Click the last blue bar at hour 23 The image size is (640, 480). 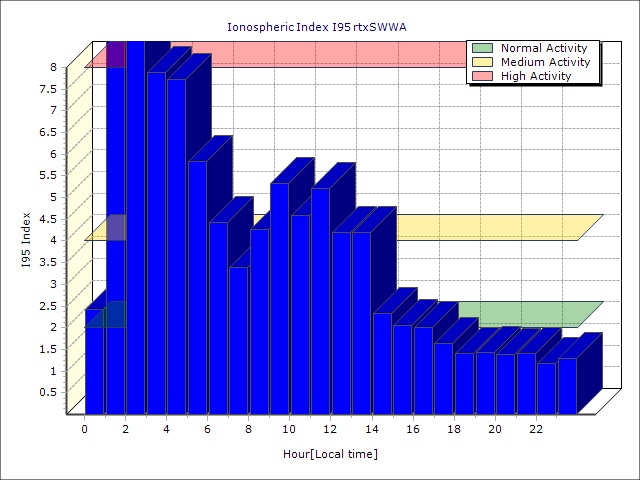coord(567,385)
